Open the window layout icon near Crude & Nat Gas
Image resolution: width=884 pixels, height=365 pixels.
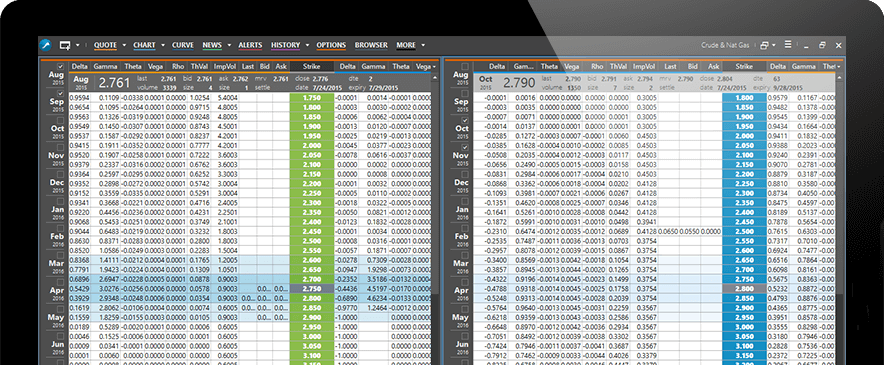pyautogui.click(x=764, y=45)
